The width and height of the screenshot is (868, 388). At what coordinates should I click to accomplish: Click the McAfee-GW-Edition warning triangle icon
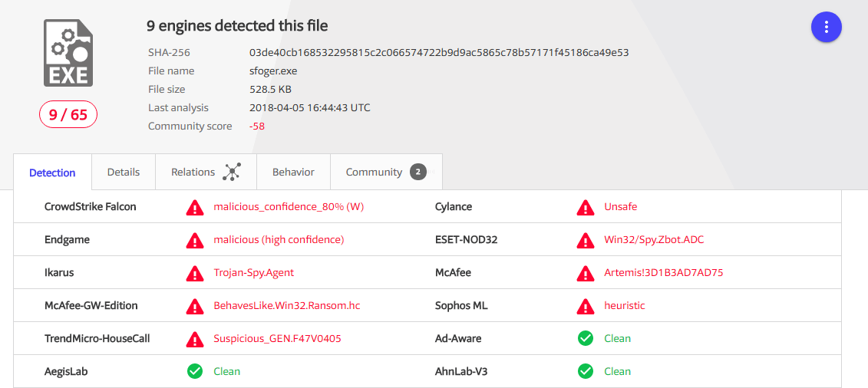pyautogui.click(x=194, y=306)
